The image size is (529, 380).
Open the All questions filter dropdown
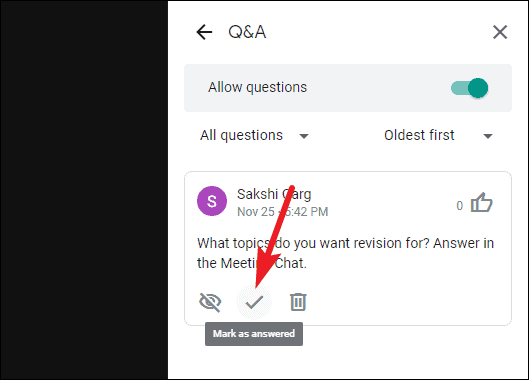point(254,136)
